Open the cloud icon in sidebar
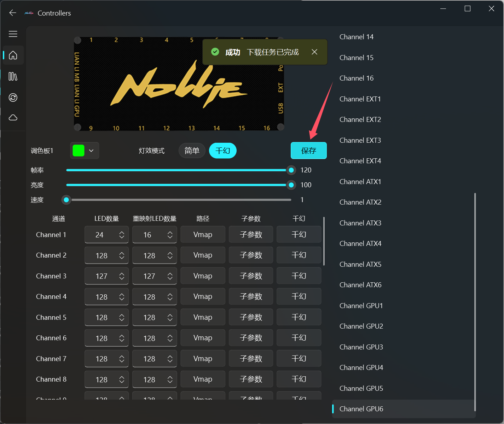The image size is (504, 424). [13, 118]
